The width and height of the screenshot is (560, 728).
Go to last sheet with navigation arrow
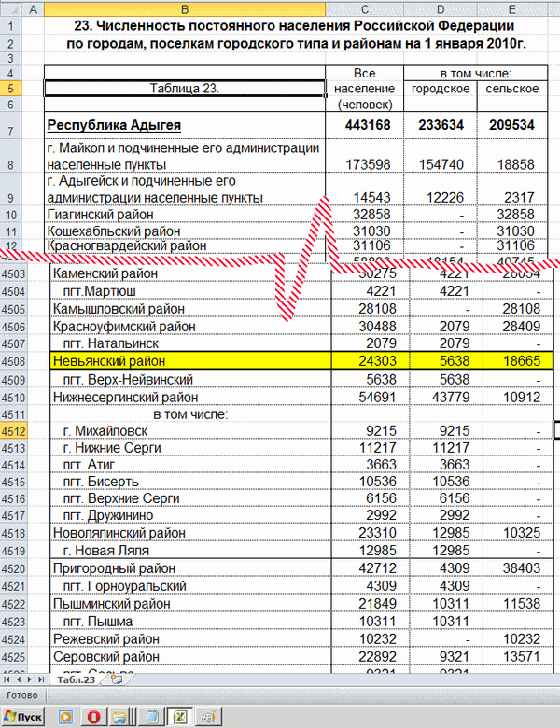click(41, 679)
